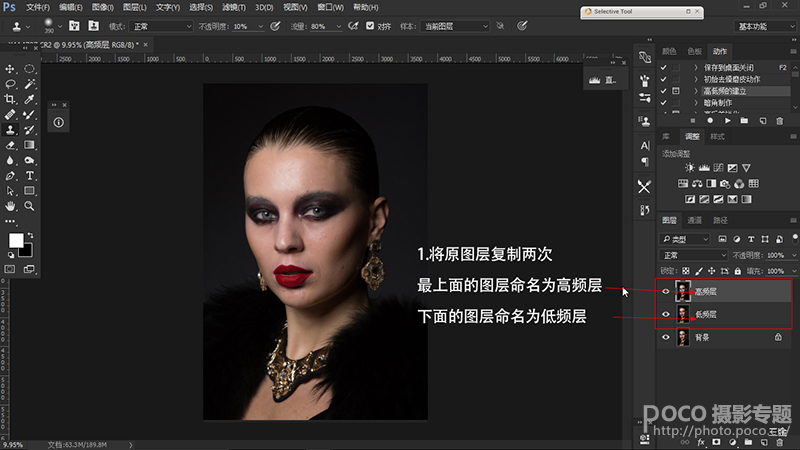The width and height of the screenshot is (800, 450).
Task: Add a Brightness/Contrast adjustment
Action: click(689, 167)
